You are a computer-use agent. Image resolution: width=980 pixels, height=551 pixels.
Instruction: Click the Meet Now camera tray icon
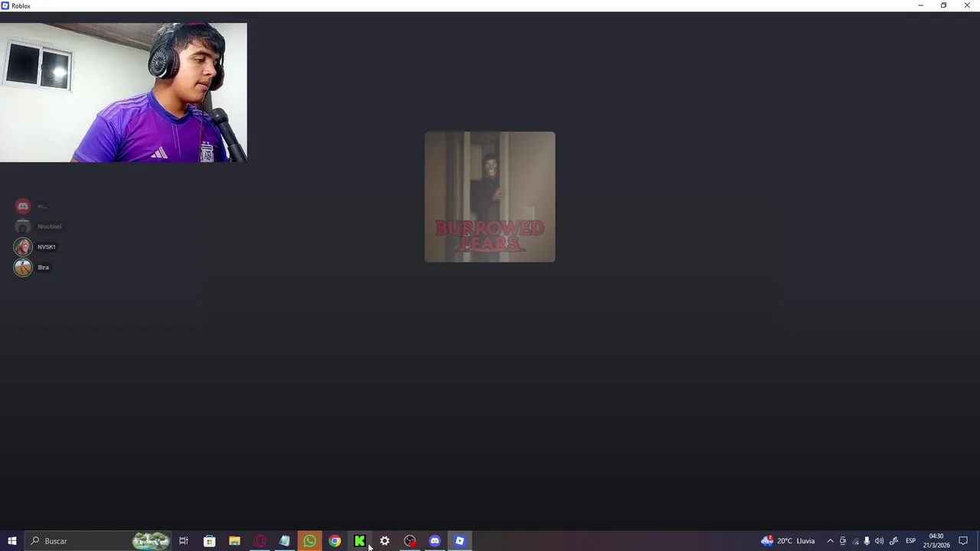(843, 541)
